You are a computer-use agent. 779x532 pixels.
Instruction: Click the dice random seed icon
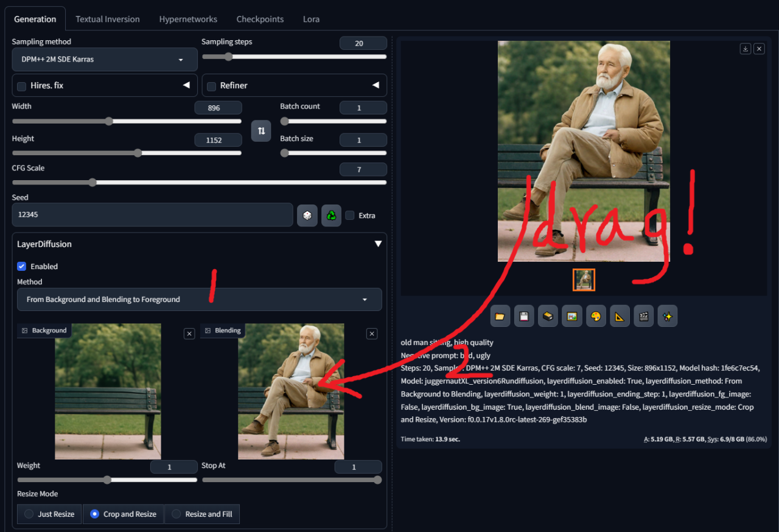coord(307,215)
